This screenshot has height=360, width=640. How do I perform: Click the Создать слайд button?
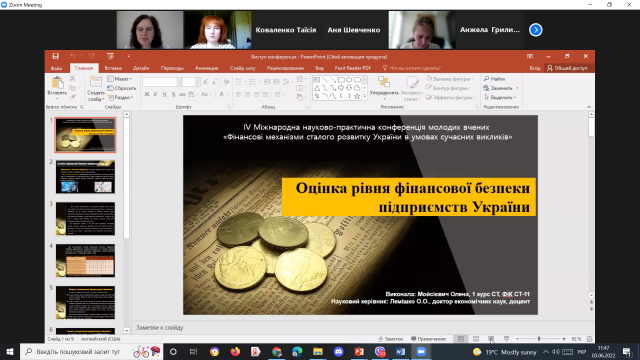pos(96,89)
